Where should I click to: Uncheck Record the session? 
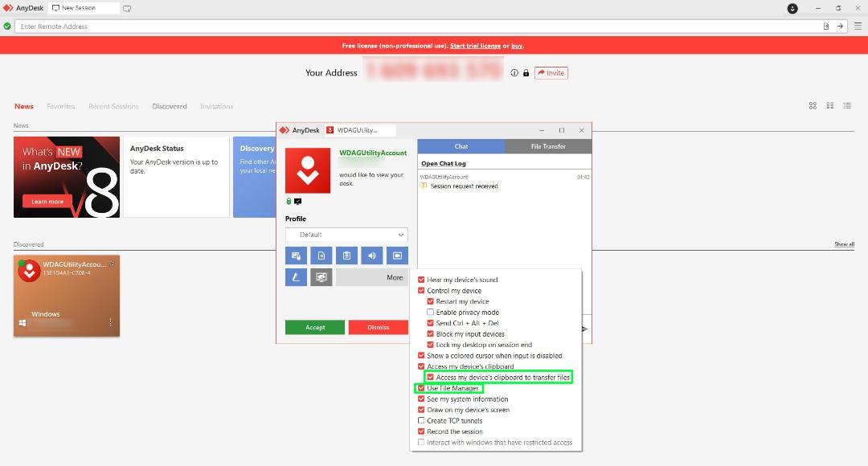tap(421, 431)
